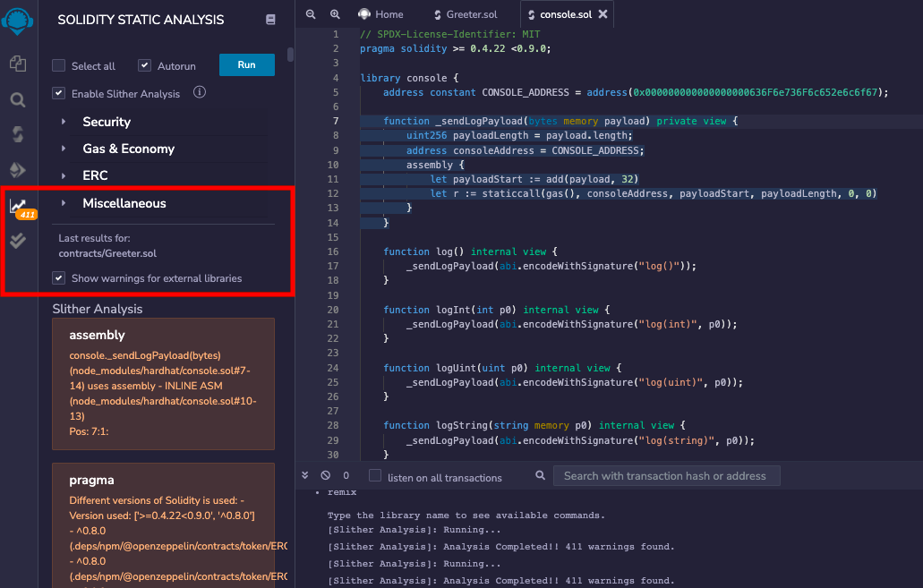Disable the Autorun checkbox

point(144,65)
